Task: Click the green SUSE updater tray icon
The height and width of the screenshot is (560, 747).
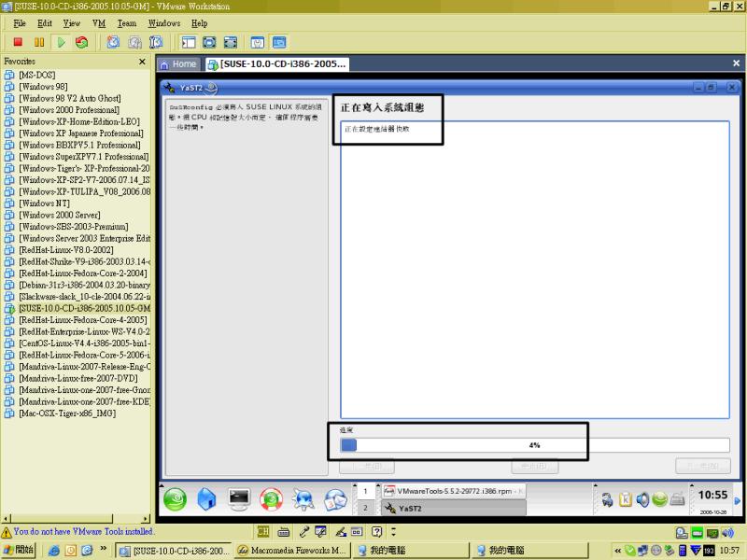Action: [660, 499]
